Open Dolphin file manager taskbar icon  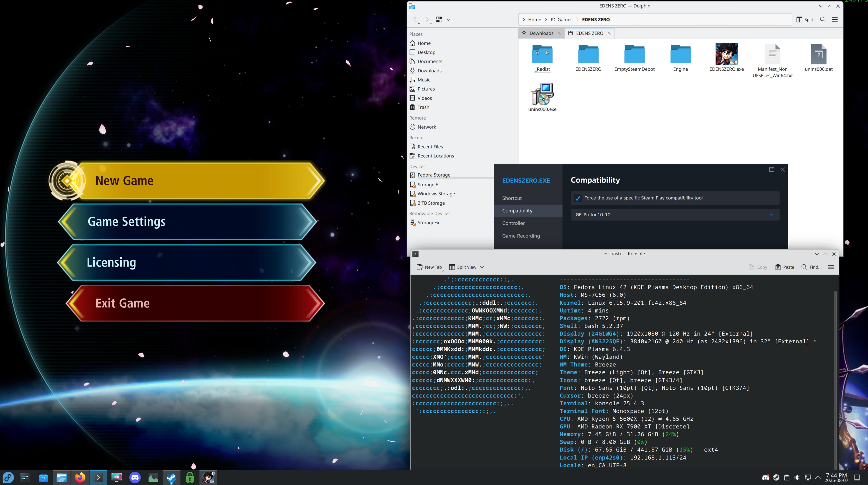tap(62, 477)
